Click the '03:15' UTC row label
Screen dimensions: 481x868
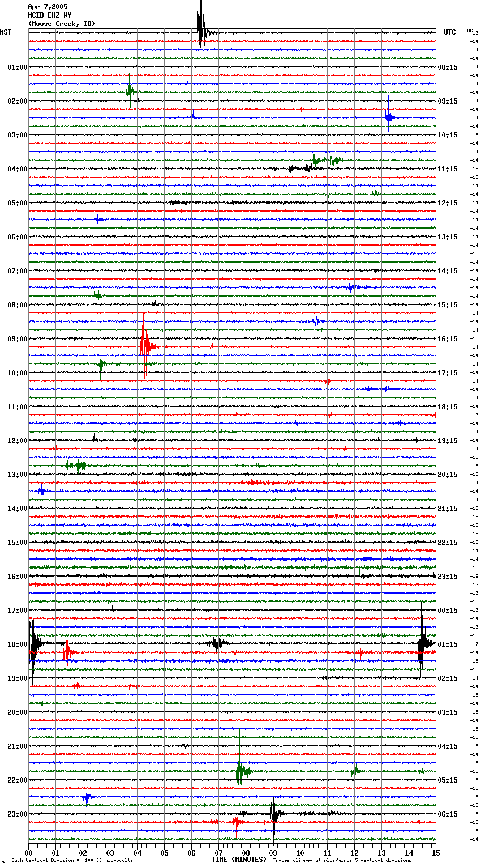(x=448, y=712)
